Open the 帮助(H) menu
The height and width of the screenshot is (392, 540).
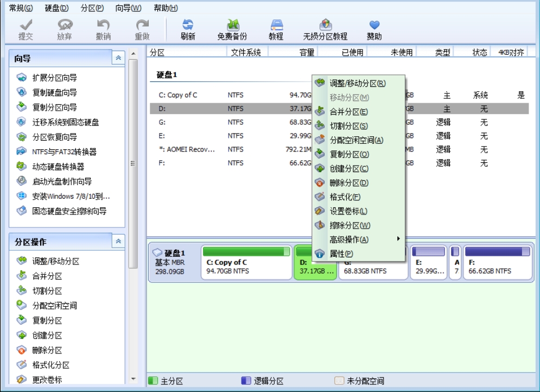tap(166, 8)
